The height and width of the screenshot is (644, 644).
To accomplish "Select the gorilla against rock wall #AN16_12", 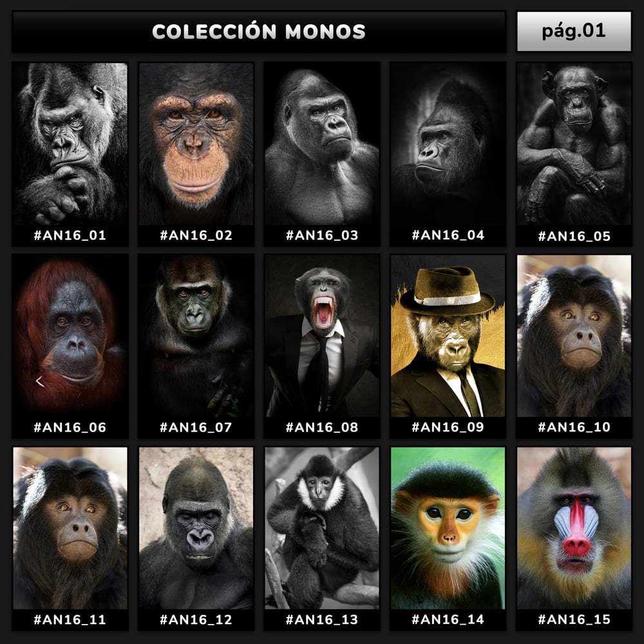I will 196,528.
